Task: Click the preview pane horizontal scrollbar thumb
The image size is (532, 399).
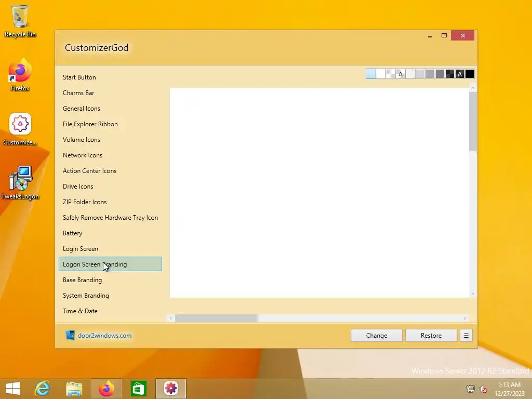Action: [217, 318]
